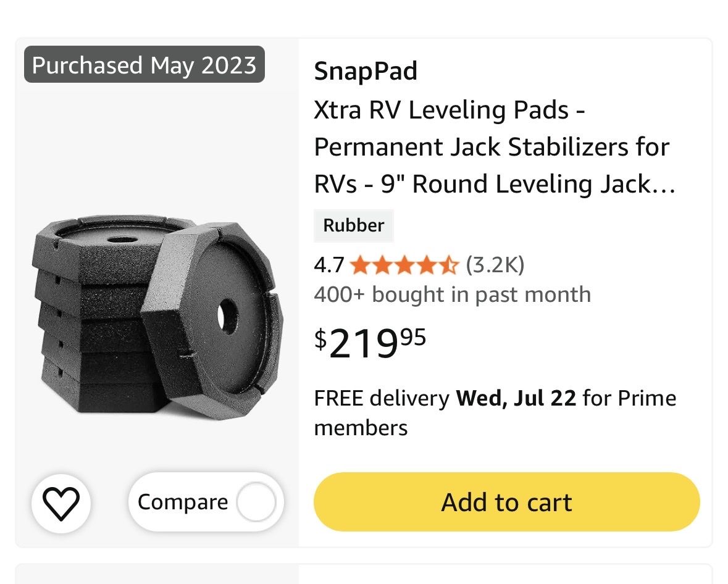Tap the Purchased May 2023 badge
Image resolution: width=728 pixels, height=584 pixels.
144,65
